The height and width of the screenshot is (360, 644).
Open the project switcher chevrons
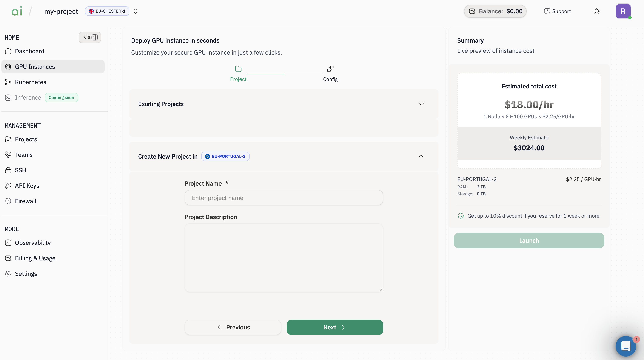[x=136, y=11]
